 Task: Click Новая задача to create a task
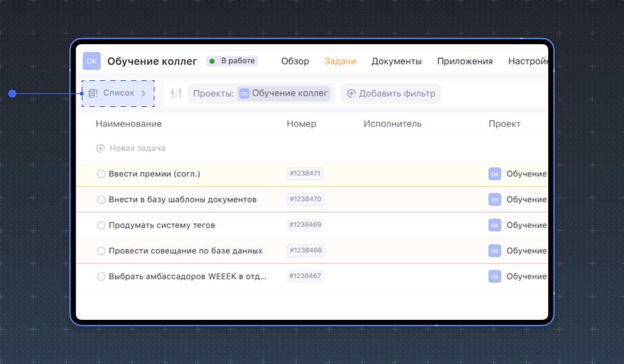[137, 148]
